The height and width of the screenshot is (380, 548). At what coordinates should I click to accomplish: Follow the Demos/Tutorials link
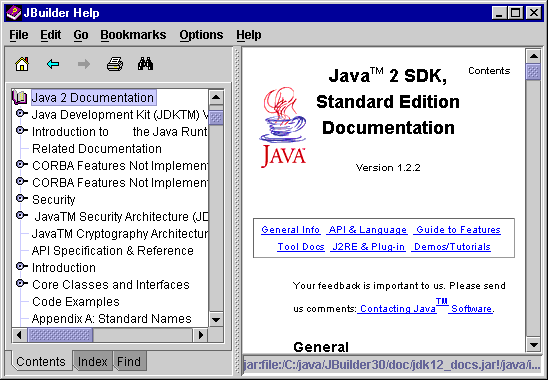452,247
